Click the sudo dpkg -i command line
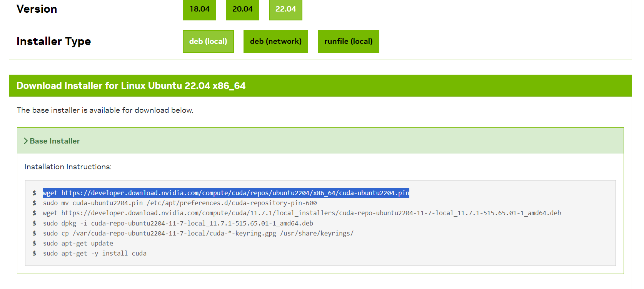 click(x=178, y=223)
